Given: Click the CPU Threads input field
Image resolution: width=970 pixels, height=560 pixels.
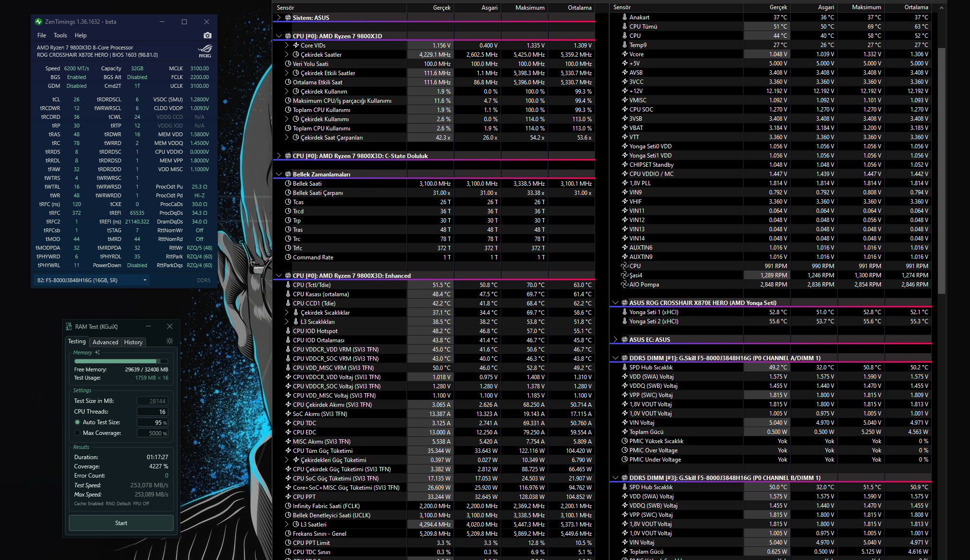Looking at the screenshot, I should (153, 412).
